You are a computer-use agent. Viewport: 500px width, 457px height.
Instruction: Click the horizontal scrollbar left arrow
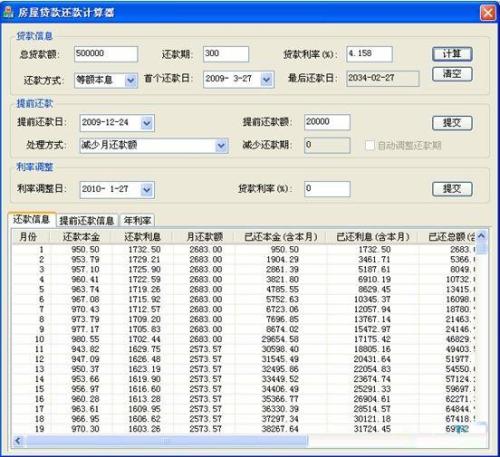(18, 441)
